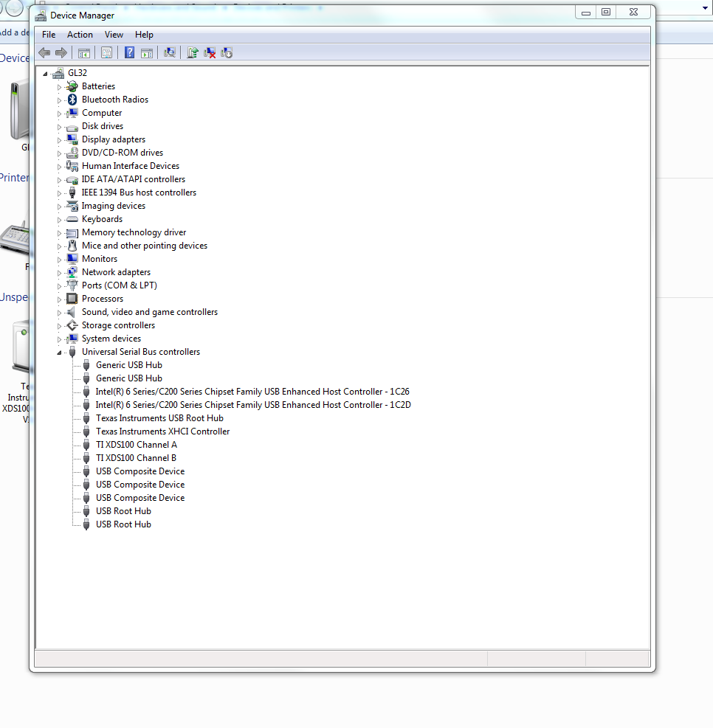This screenshot has height=728, width=713.
Task: Open the View menu
Action: pos(114,35)
